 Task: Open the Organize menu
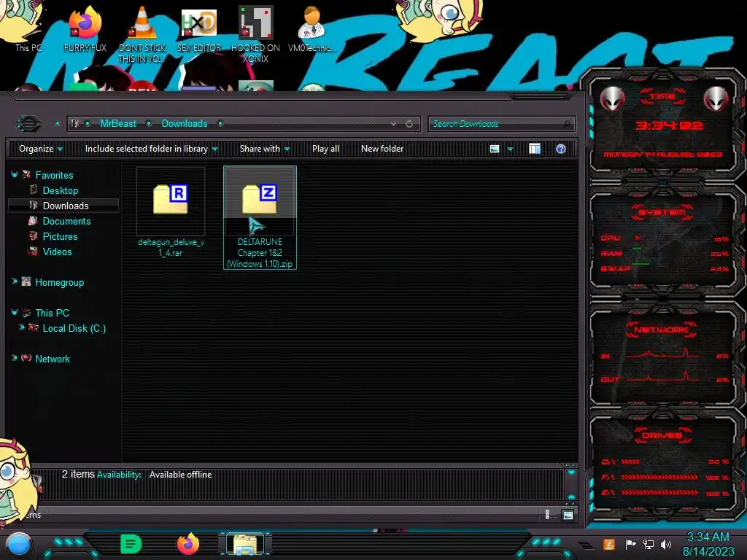click(41, 149)
